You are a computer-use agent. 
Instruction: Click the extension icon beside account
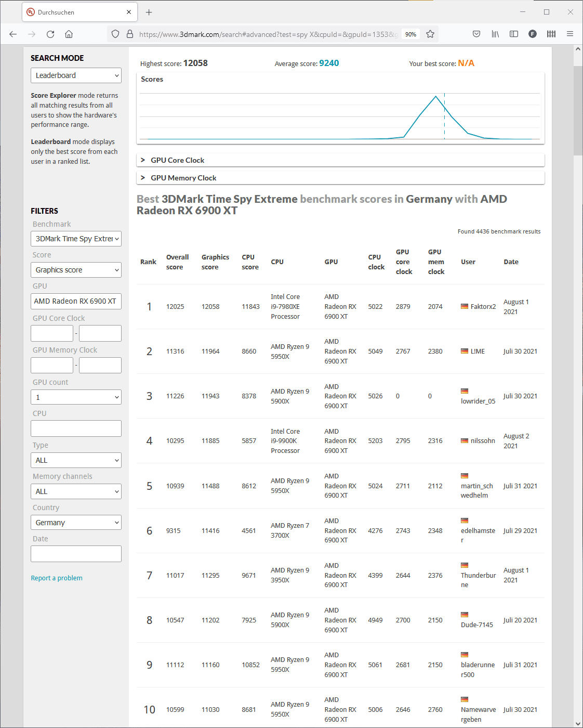point(551,34)
